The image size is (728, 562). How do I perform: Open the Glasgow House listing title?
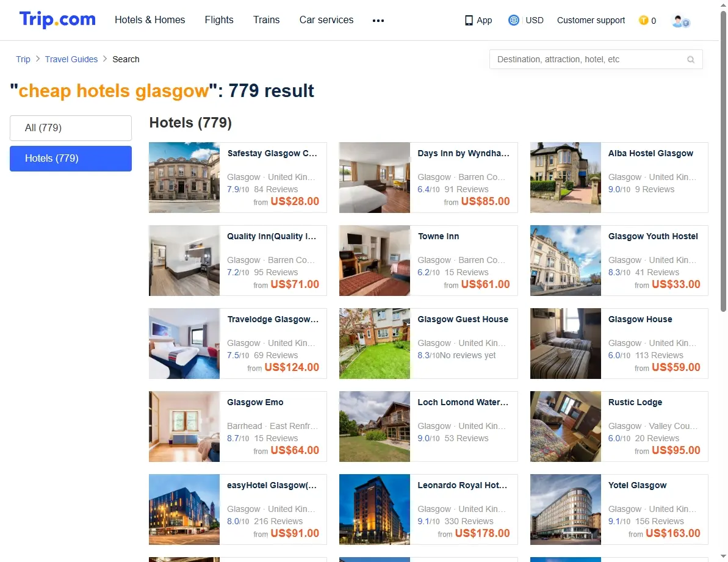tap(640, 319)
